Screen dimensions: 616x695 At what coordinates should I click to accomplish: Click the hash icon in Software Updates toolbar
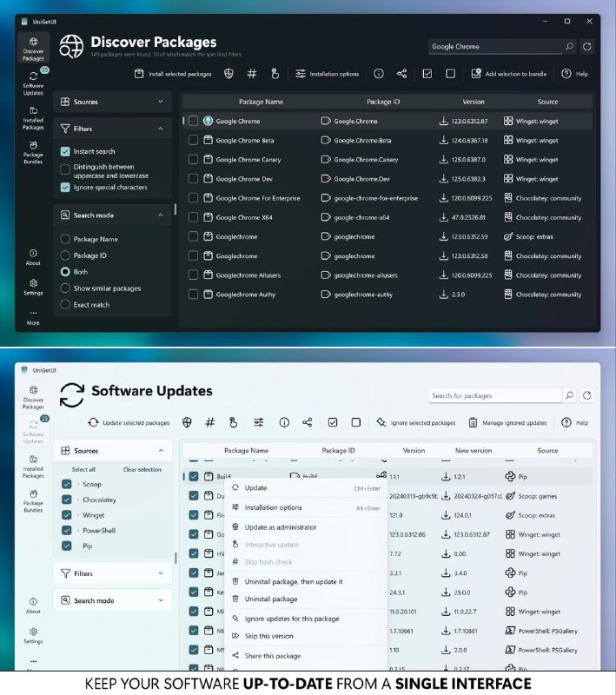[x=210, y=422]
